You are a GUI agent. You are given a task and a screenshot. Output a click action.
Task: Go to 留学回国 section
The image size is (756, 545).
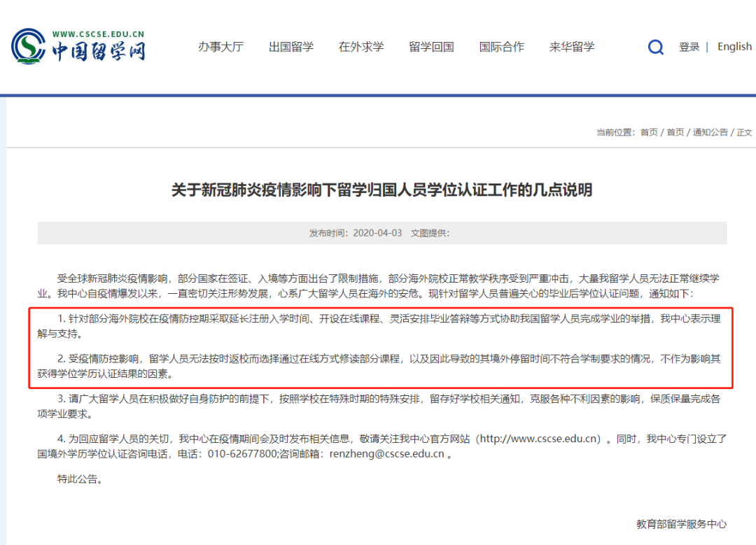pos(431,47)
